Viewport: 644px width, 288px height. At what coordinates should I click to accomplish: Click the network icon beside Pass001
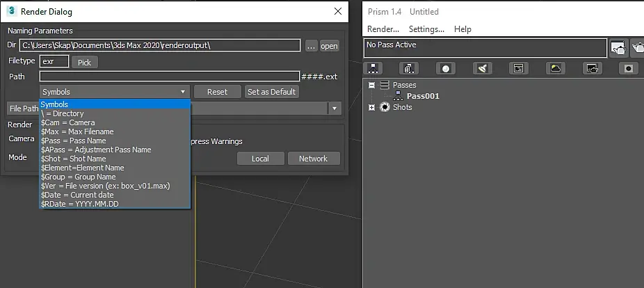point(399,96)
